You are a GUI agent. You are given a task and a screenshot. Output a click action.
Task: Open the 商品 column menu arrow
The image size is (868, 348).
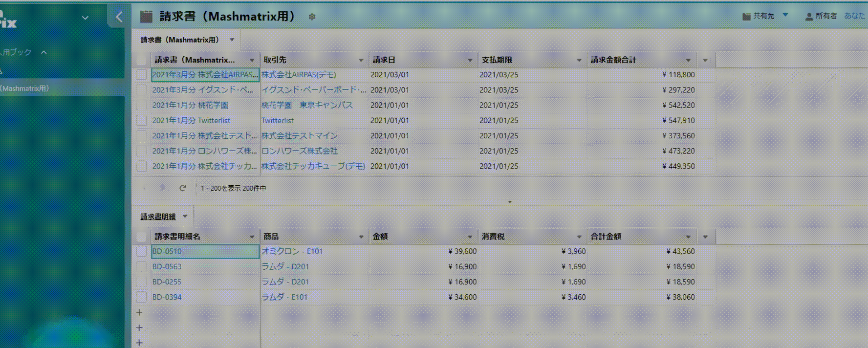coord(361,237)
